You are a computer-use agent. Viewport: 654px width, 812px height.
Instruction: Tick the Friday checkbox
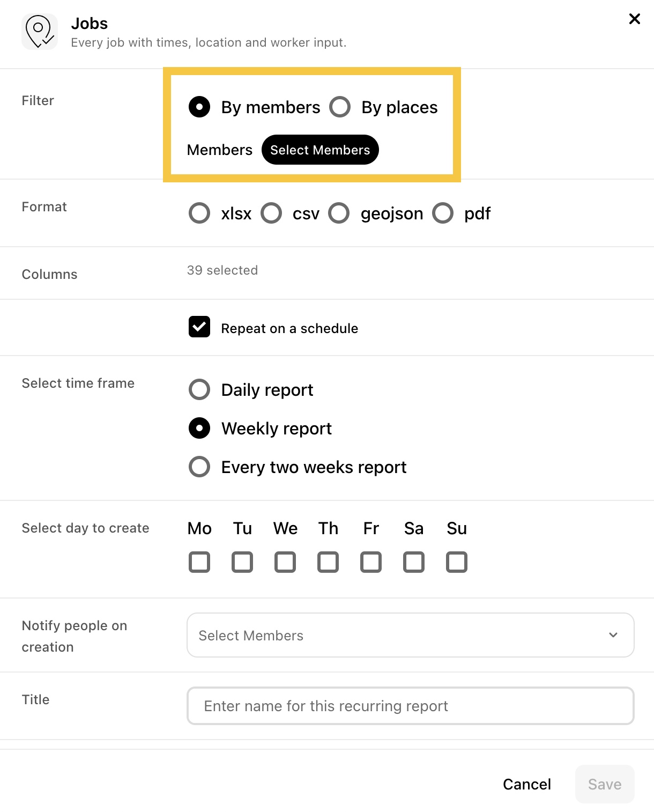pyautogui.click(x=371, y=562)
